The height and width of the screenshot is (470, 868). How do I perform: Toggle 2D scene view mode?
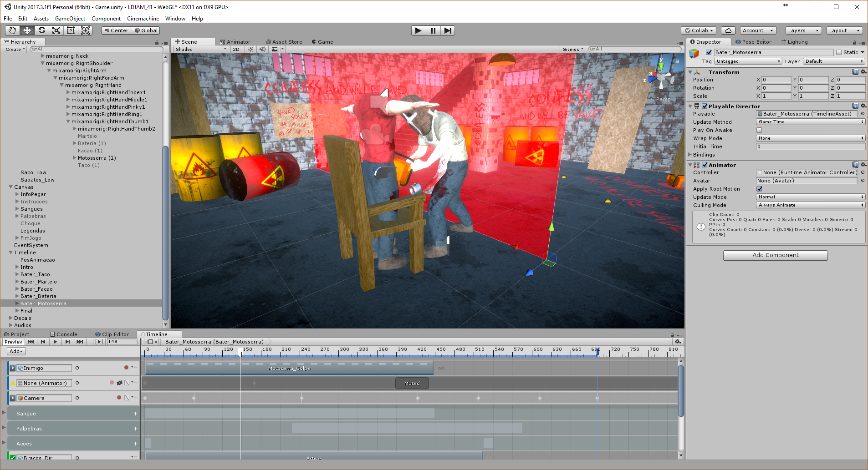click(x=236, y=49)
